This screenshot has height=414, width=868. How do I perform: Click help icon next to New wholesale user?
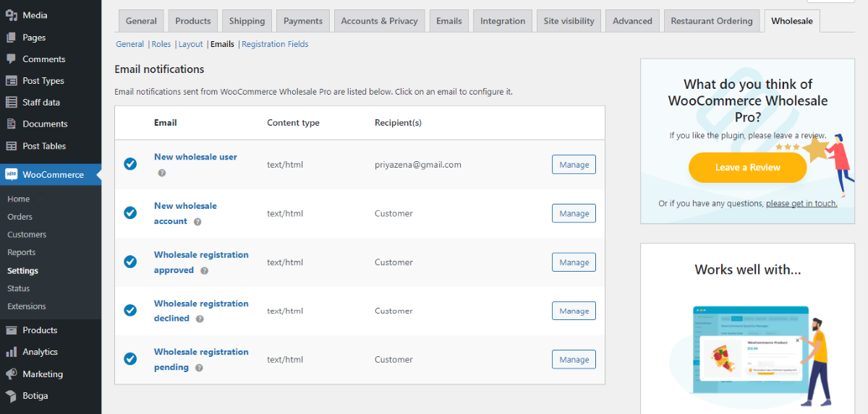tap(162, 173)
